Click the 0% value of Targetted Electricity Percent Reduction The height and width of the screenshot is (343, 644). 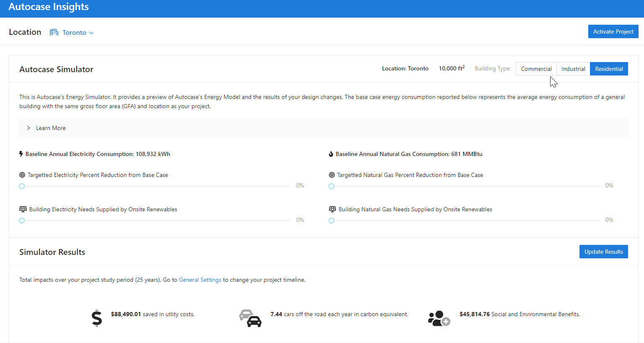[x=300, y=185]
